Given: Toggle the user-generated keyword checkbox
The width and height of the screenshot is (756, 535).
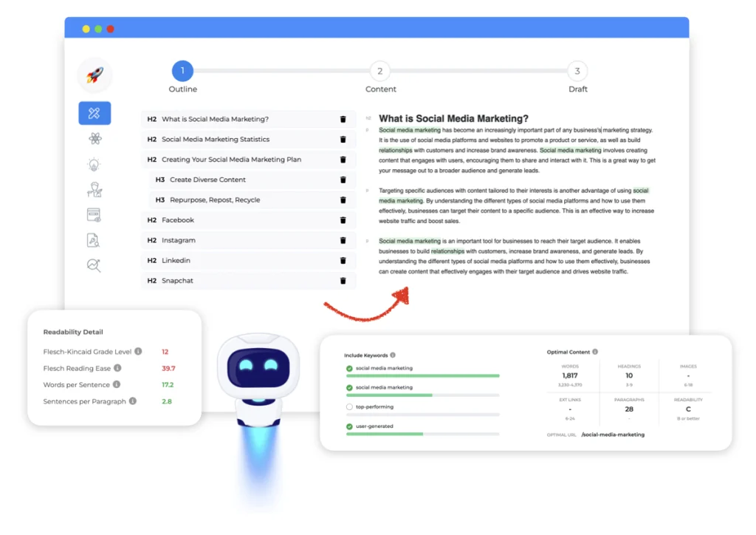Looking at the screenshot, I should [x=349, y=426].
